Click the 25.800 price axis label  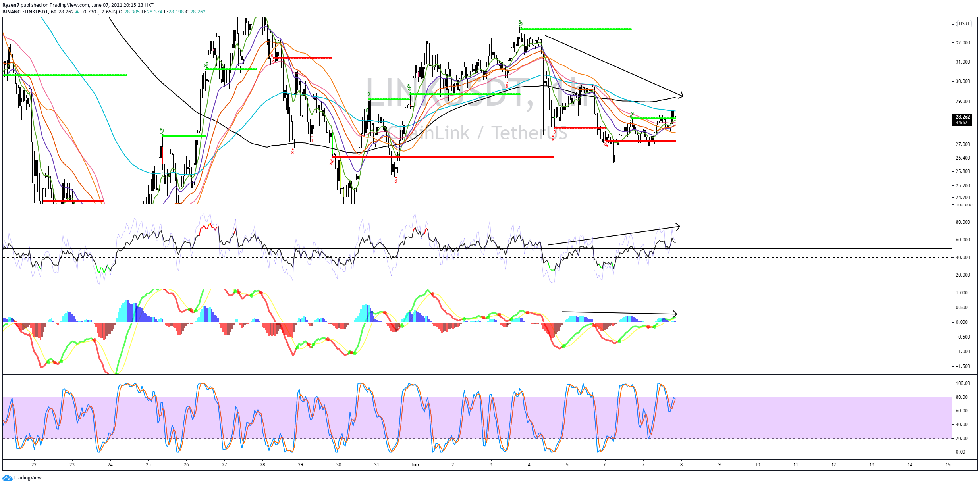(x=963, y=171)
